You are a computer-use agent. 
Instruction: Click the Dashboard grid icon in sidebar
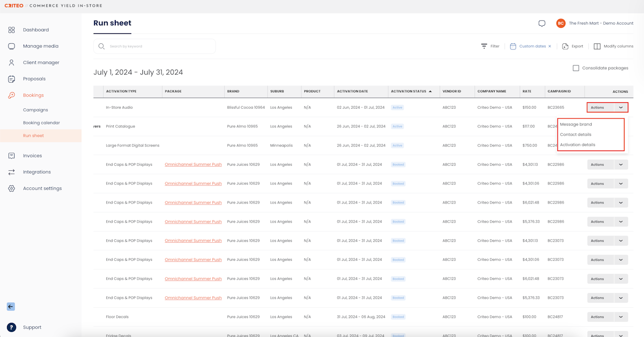click(x=12, y=30)
